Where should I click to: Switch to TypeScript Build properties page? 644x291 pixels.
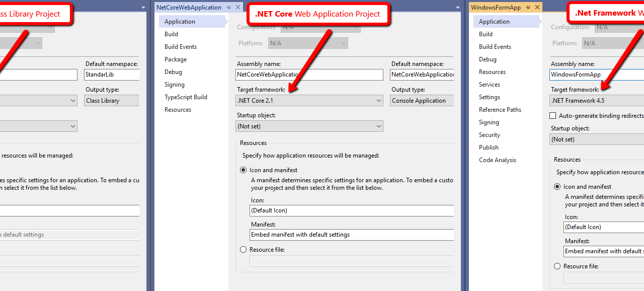[186, 97]
